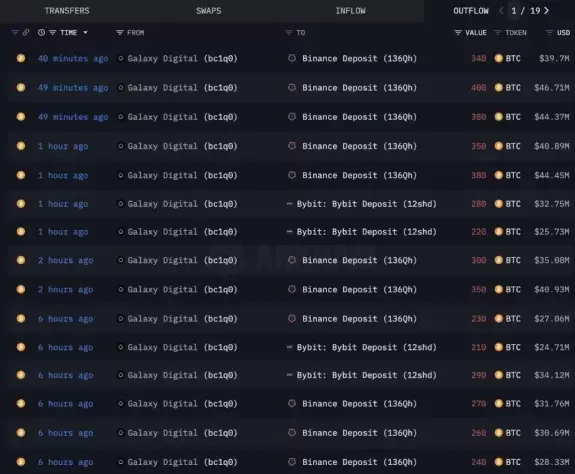Click the leftmost filter icon in header
Image resolution: width=575 pixels, height=474 pixels.
[x=15, y=33]
